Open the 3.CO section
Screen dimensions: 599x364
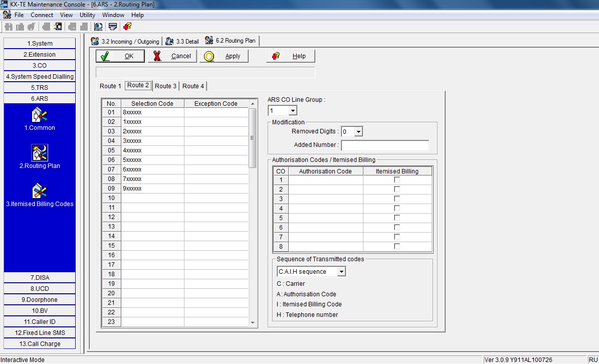40,65
